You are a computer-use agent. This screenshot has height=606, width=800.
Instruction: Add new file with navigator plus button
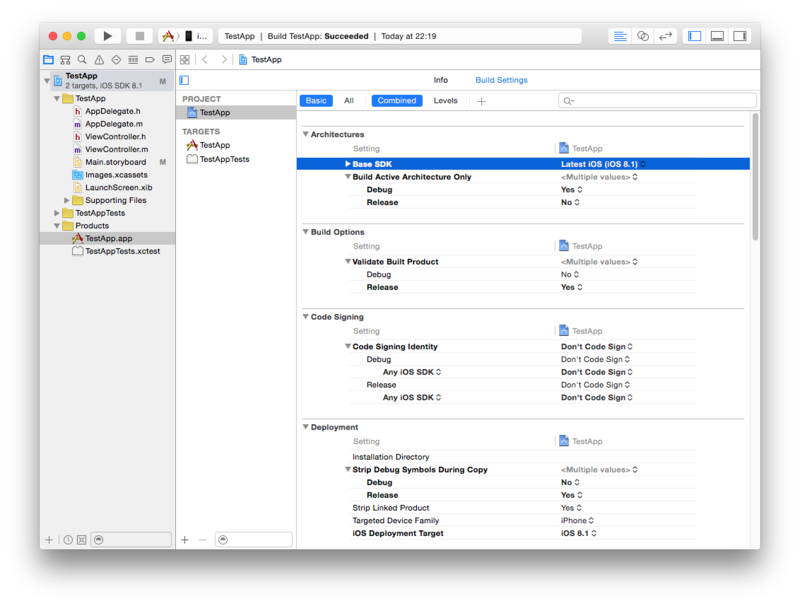(x=49, y=540)
